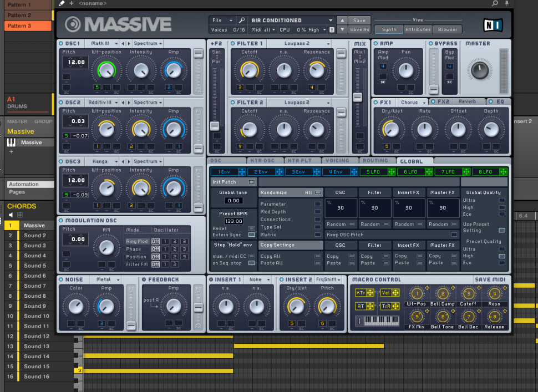The width and height of the screenshot is (538, 392).
Task: Expand the Insert 2 FrqShift dropdown
Action: [328, 279]
